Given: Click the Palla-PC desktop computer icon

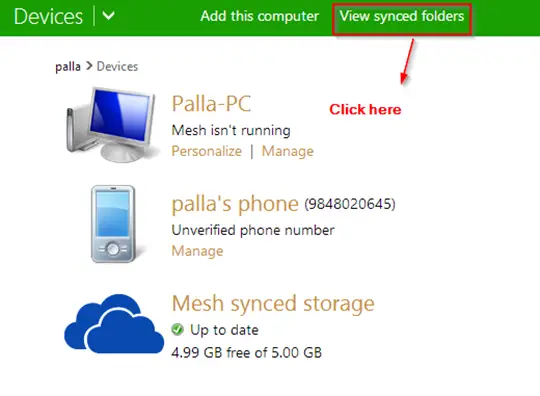Looking at the screenshot, I should [111, 124].
